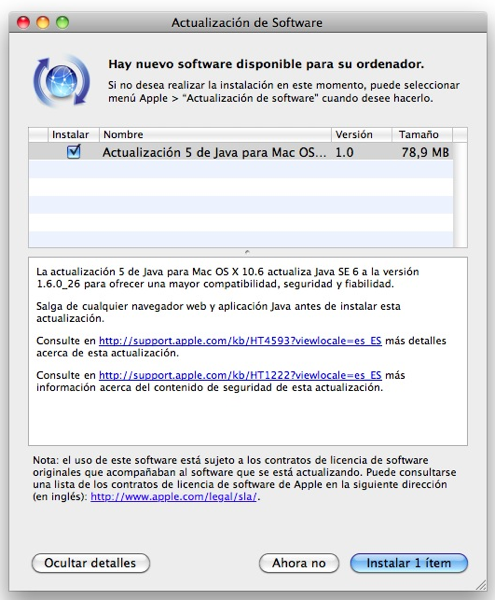Click the description text mentioning 1.6.0_26
Screen dimensions: 495x600
click(x=228, y=278)
